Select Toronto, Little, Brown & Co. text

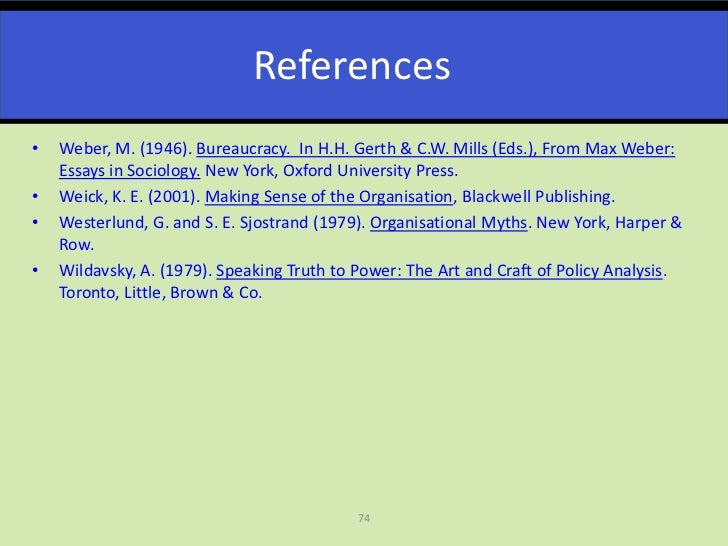(x=161, y=293)
